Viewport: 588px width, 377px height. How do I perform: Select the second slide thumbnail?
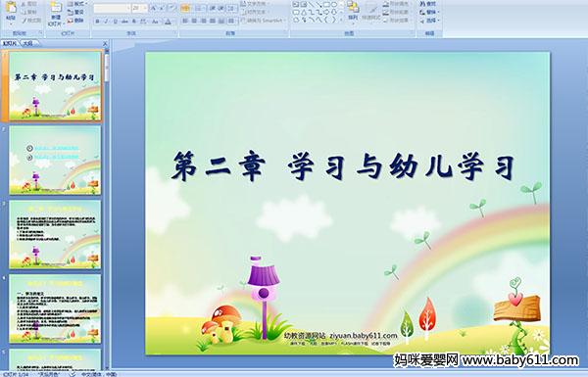[x=55, y=160]
